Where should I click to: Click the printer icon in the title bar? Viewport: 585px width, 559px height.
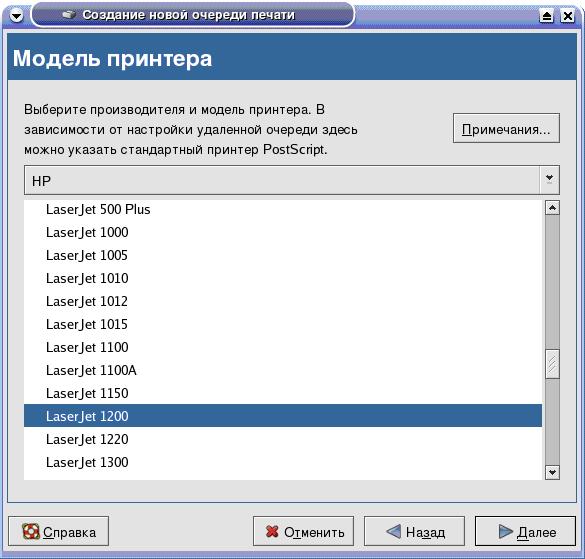pyautogui.click(x=68, y=15)
